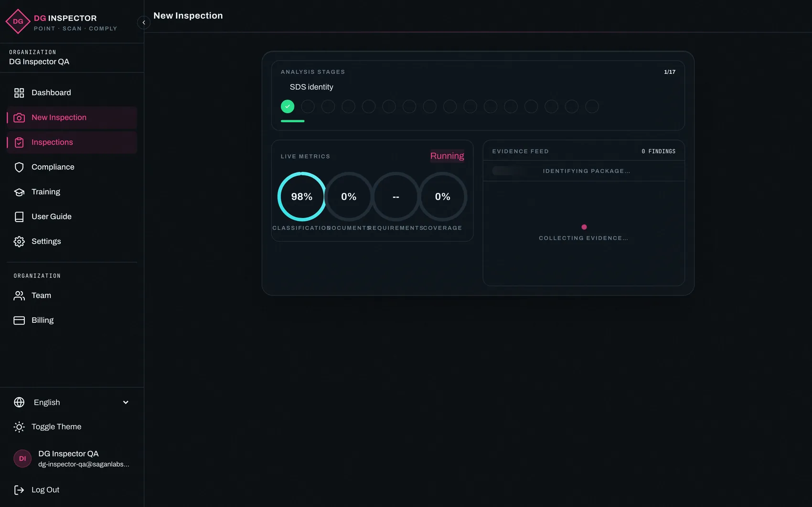Click the 0 FINDINGS counter

click(658, 151)
